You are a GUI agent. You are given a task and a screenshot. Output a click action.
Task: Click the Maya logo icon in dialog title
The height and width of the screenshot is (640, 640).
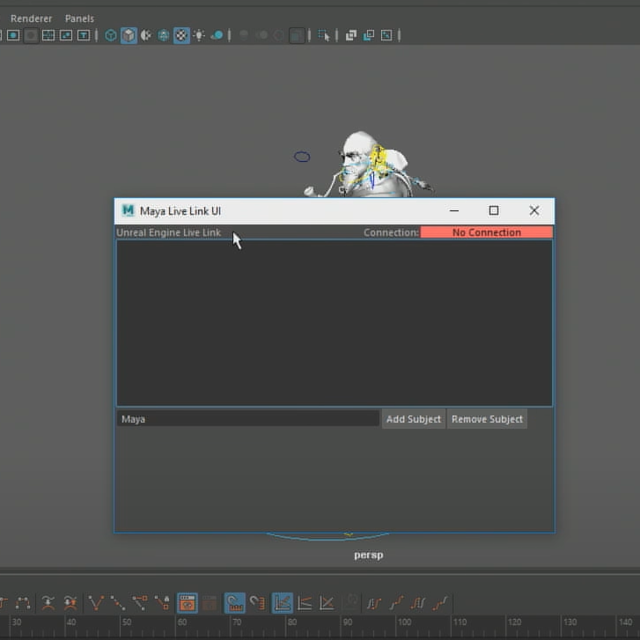tap(128, 210)
